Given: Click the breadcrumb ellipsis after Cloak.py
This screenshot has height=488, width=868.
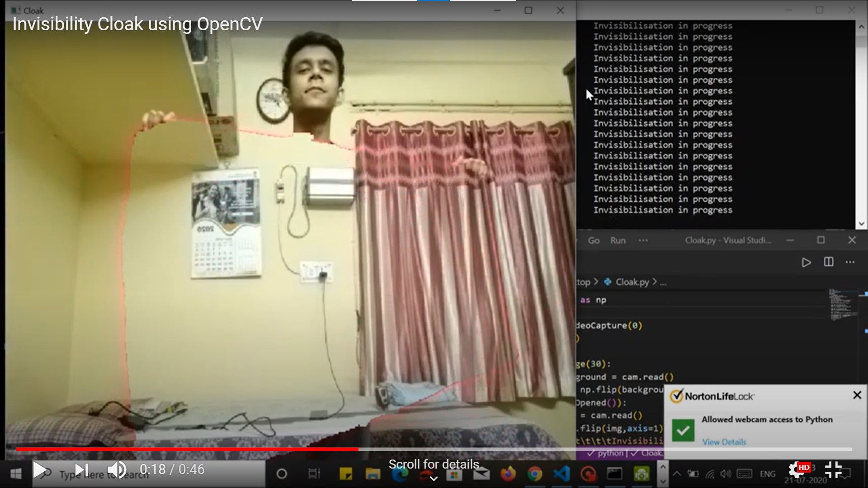Looking at the screenshot, I should (663, 283).
